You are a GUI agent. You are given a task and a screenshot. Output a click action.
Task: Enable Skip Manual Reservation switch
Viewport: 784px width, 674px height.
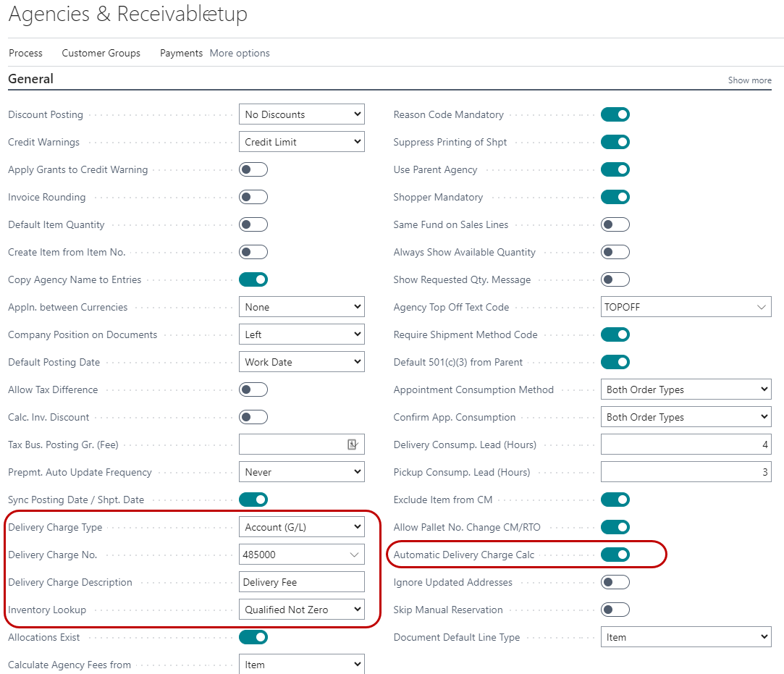pos(615,610)
